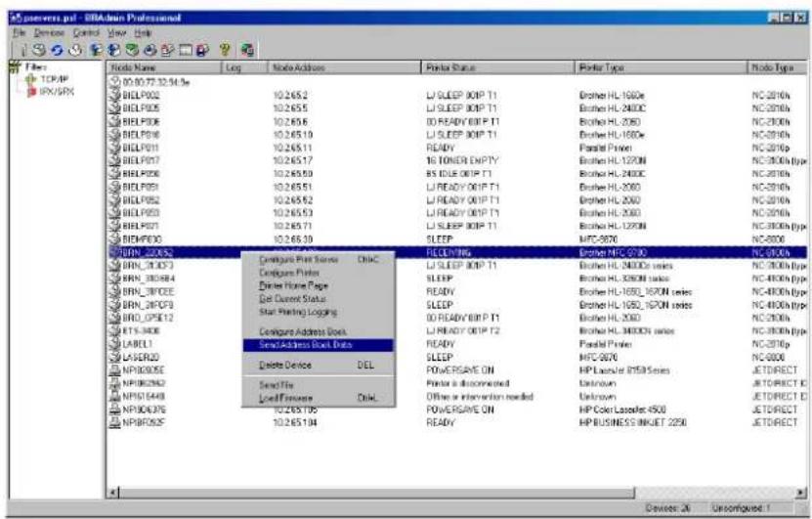Sort by the Printer Status column header
The height and width of the screenshot is (519, 812).
tap(497, 67)
